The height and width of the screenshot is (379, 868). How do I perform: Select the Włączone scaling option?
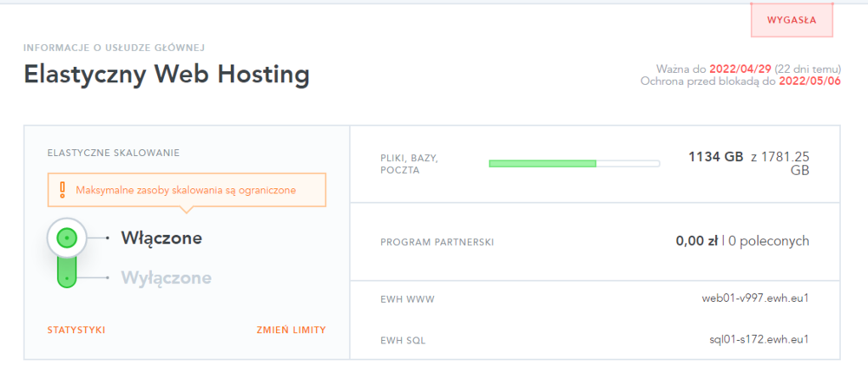[x=161, y=238]
